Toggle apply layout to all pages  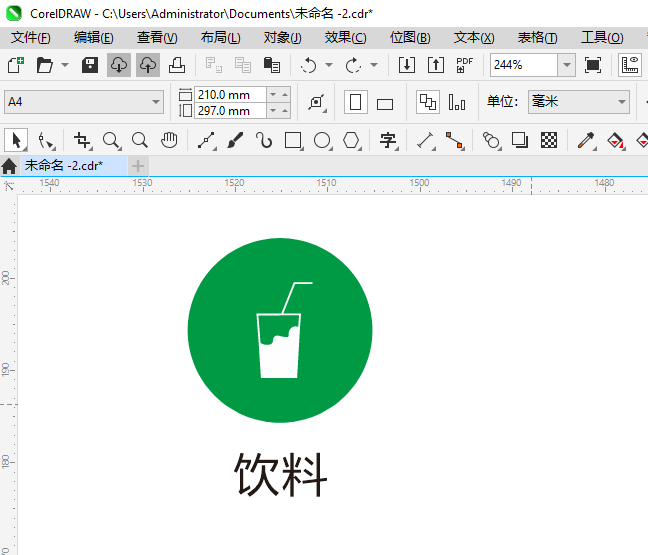point(428,102)
